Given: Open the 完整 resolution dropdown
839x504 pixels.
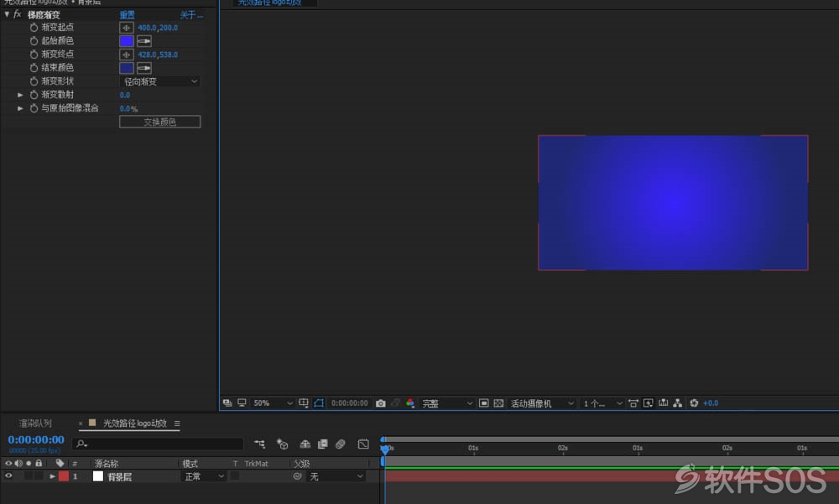Looking at the screenshot, I should [447, 403].
